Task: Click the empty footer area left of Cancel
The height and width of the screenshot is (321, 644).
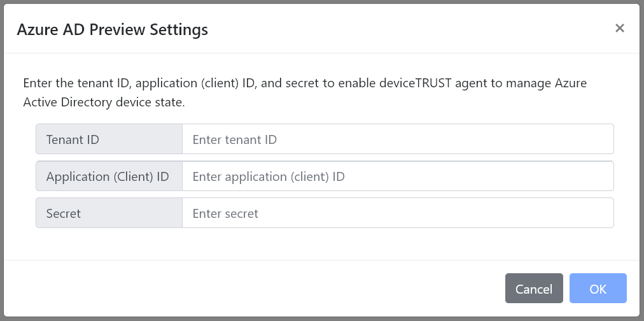Action: click(x=255, y=289)
